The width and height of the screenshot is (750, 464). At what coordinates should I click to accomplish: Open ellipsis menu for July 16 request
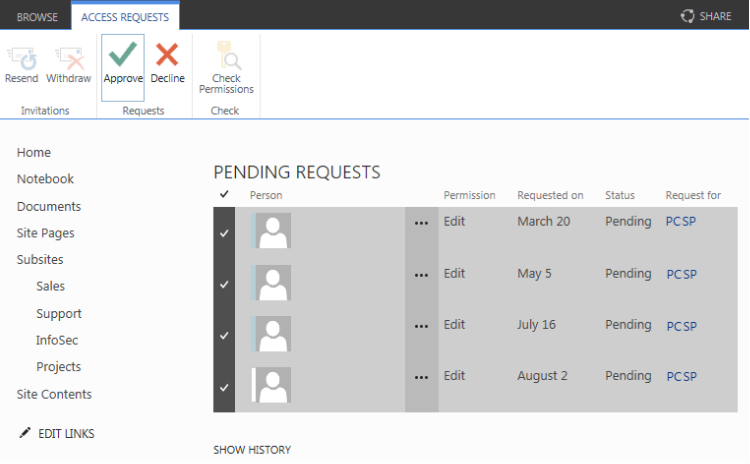[421, 327]
